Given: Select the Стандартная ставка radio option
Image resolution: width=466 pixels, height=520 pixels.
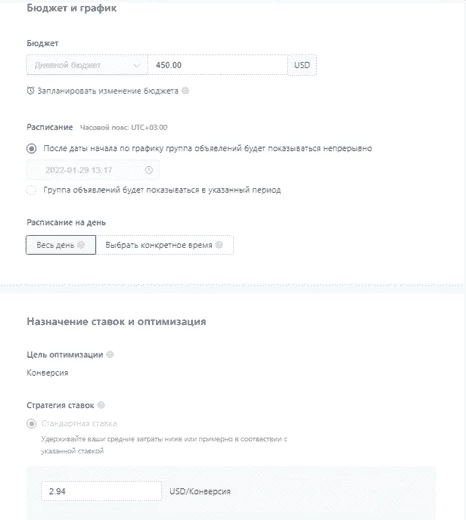Looking at the screenshot, I should 31,424.
